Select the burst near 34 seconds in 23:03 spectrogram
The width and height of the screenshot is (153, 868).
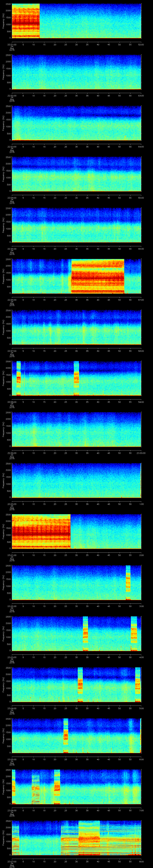tap(85, 633)
